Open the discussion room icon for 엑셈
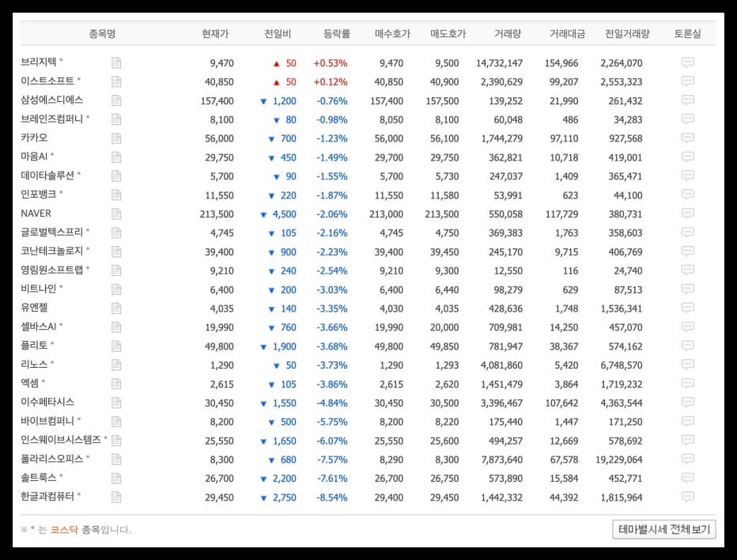This screenshot has width=737, height=560. (x=688, y=384)
